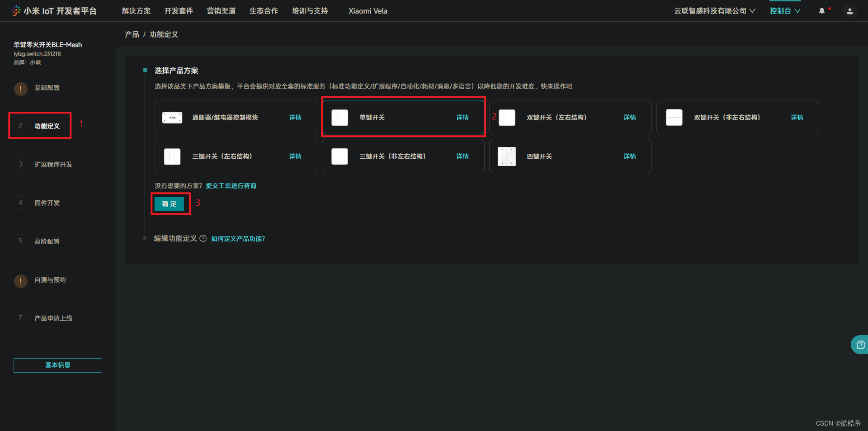Viewport: 868px width, 431px height.
Task: Select the 双键开关（左右结构） thumbnail
Action: coord(507,118)
